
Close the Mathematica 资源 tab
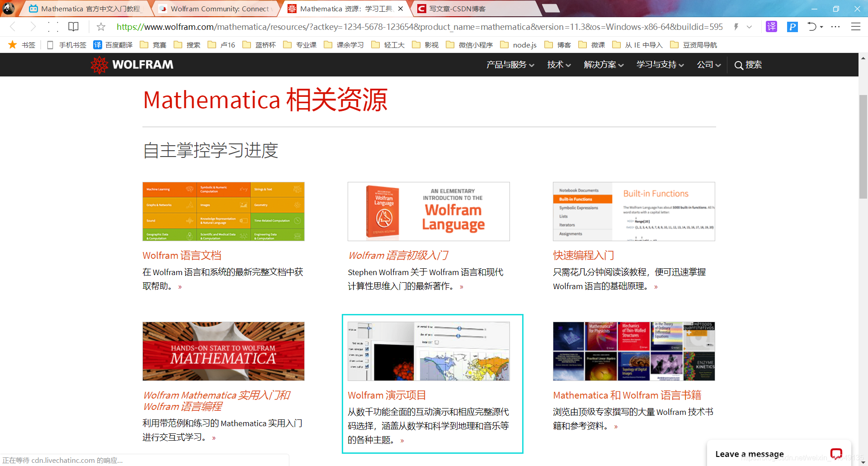(x=400, y=9)
